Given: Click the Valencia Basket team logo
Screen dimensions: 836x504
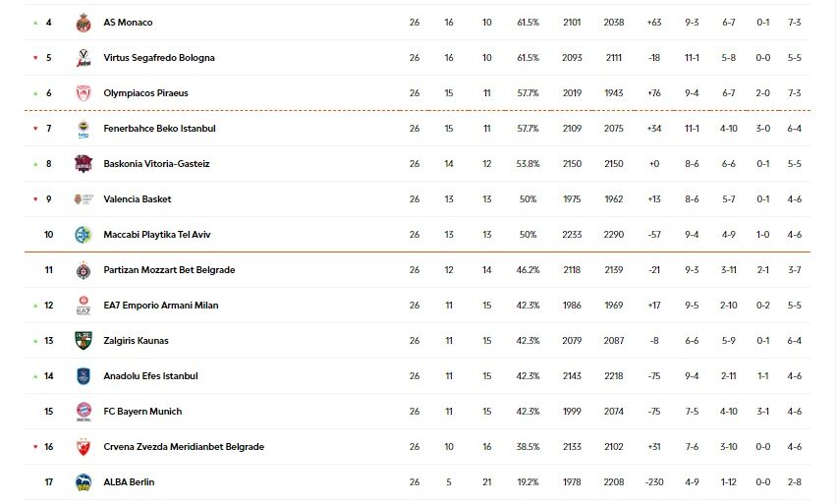Looking at the screenshot, I should 84,199.
